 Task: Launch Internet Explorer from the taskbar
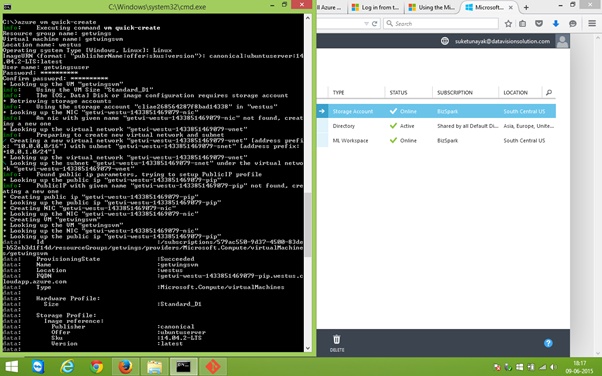[67, 367]
